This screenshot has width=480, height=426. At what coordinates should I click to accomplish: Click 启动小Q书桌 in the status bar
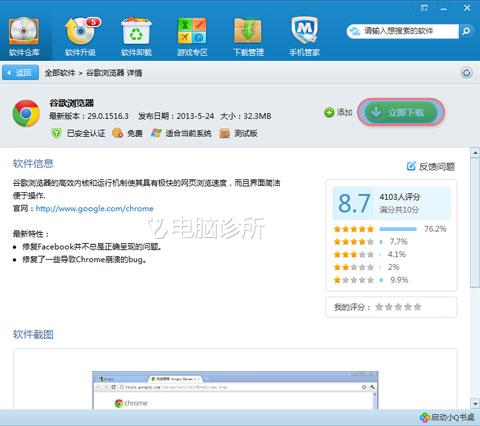[x=447, y=417]
